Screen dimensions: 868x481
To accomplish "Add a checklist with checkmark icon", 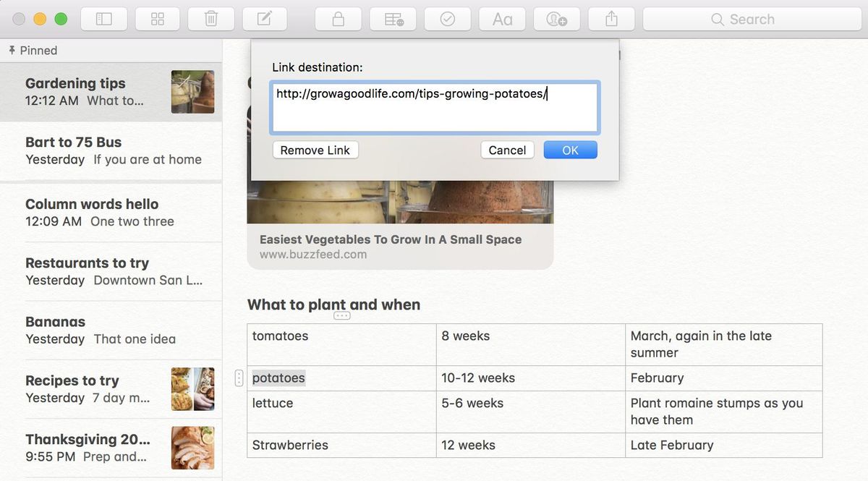I will 448,20.
